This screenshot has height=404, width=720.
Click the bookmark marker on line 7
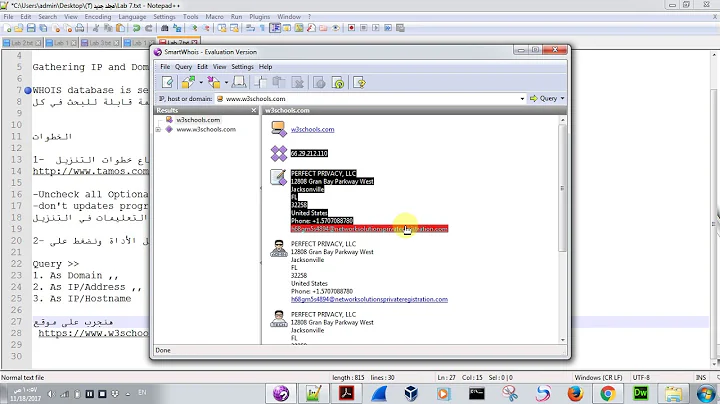(28, 90)
